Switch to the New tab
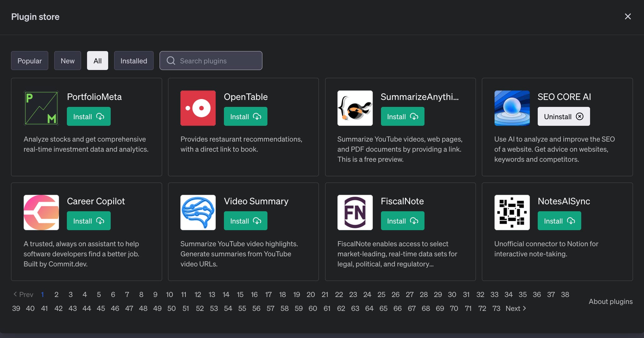644x338 pixels. tap(67, 61)
